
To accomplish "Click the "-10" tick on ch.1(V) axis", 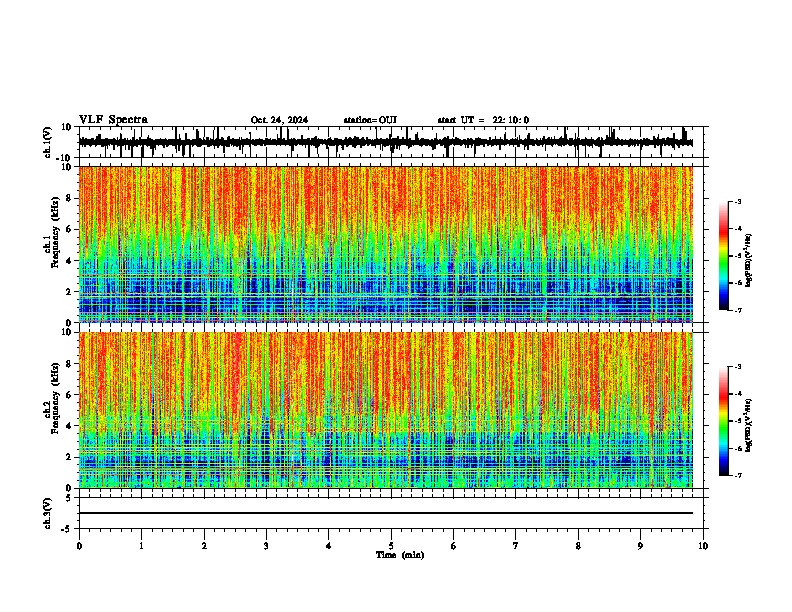I will point(65,158).
